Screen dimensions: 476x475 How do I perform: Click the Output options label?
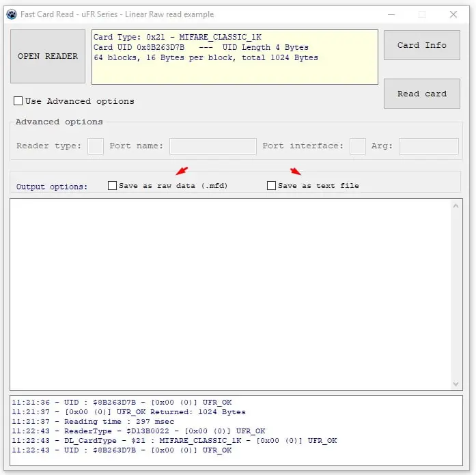tap(52, 187)
